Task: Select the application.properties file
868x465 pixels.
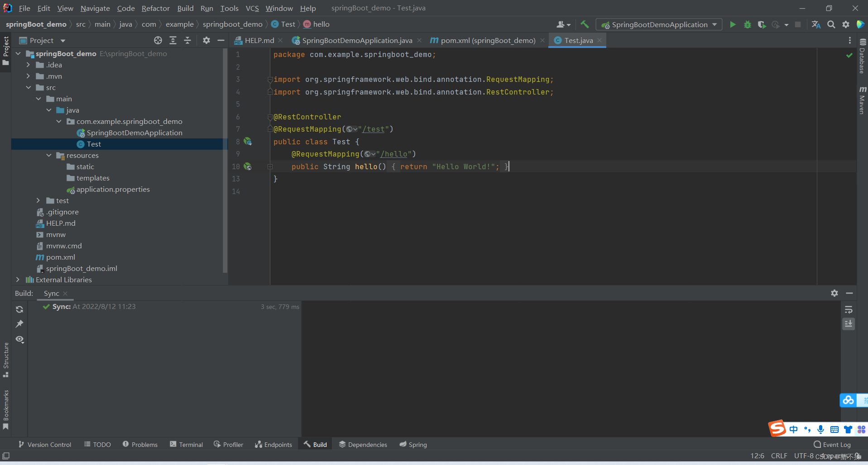Action: click(x=113, y=189)
